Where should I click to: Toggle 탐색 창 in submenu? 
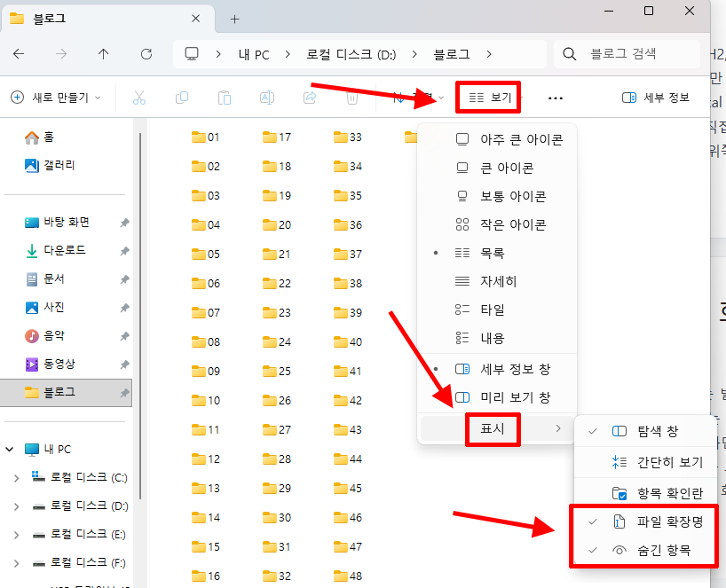645,431
